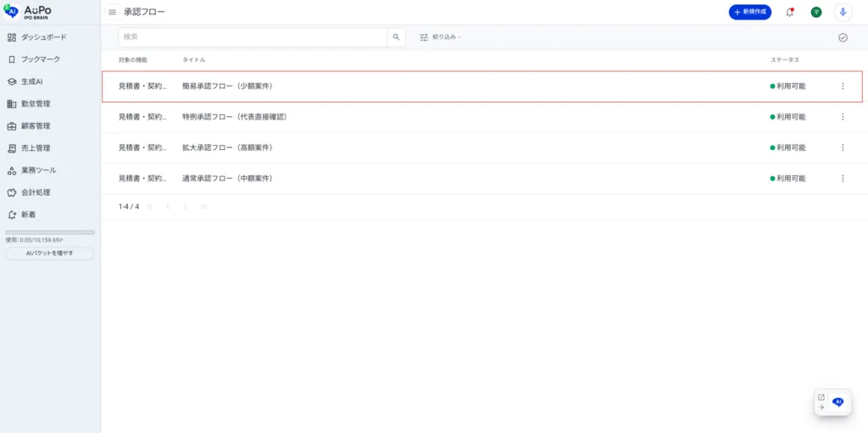Go to last page pagination arrow
The image size is (868, 433).
pos(203,207)
